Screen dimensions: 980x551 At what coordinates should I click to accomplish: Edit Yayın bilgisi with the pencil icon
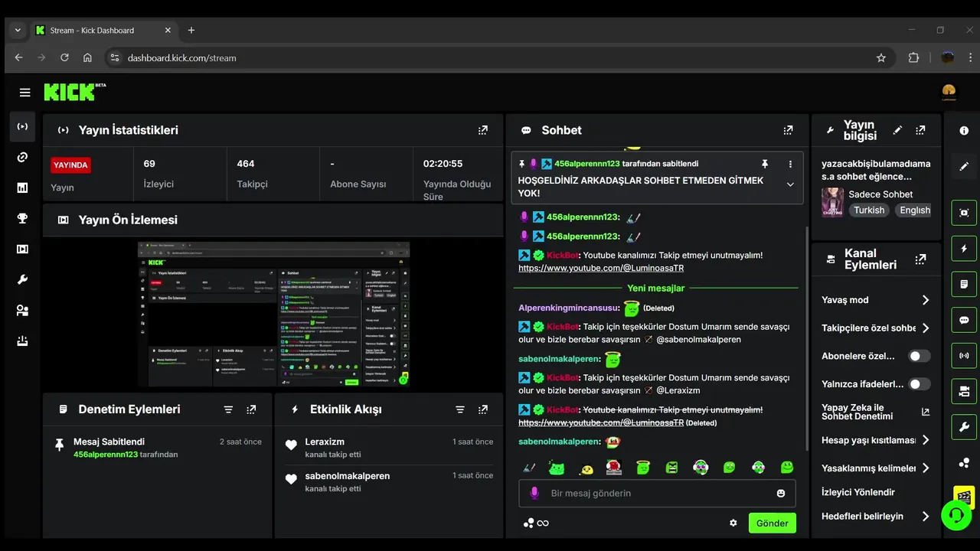(897, 130)
